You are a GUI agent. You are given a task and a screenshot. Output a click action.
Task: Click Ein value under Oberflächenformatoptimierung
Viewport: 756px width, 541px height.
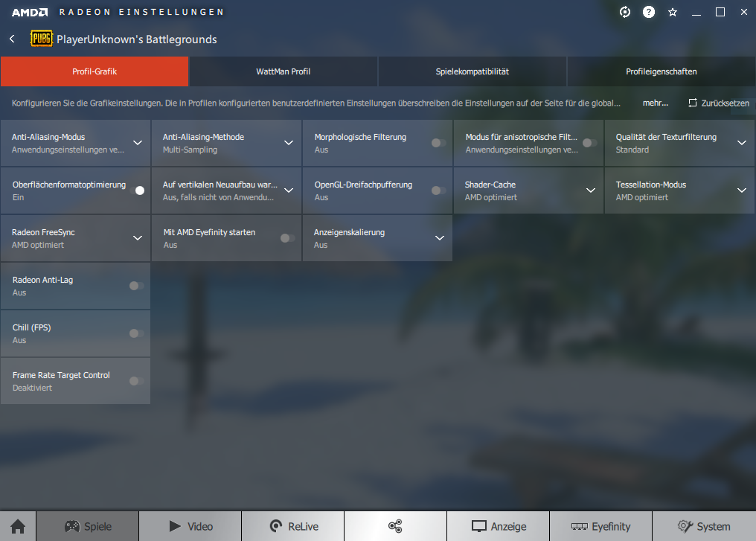tap(19, 197)
